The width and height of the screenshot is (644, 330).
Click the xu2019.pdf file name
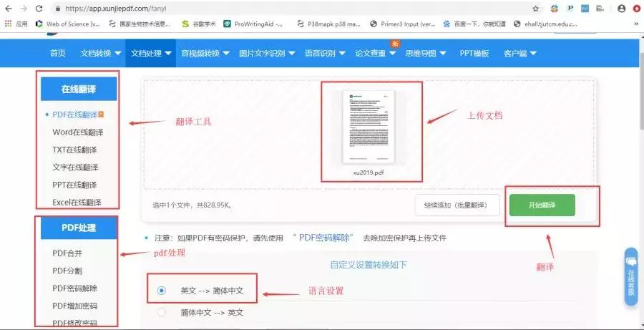point(369,173)
